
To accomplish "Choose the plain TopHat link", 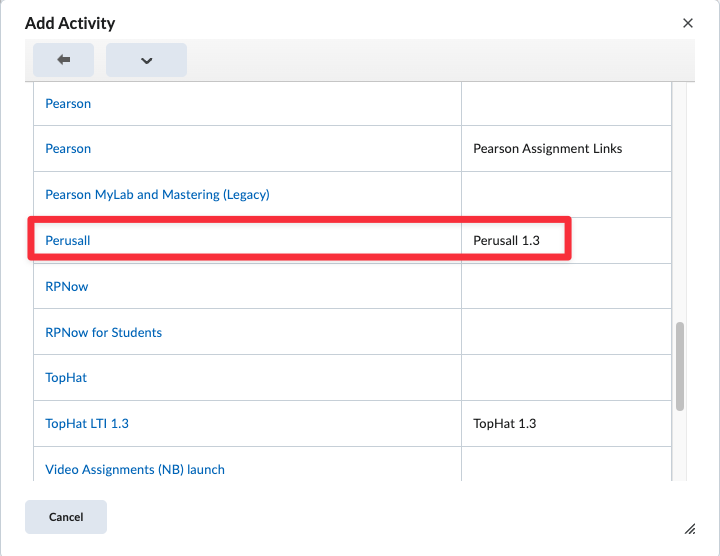I will coord(66,378).
